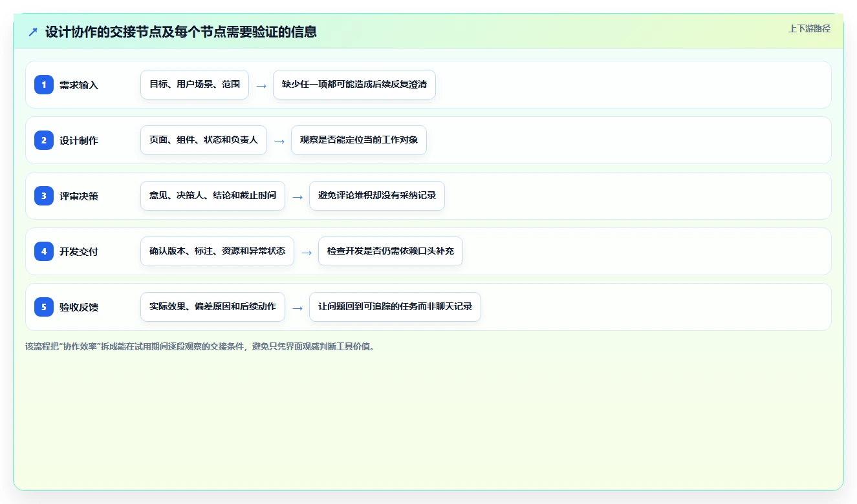
Task: Click the arrow in the 开发交付 row
Action: 307,252
